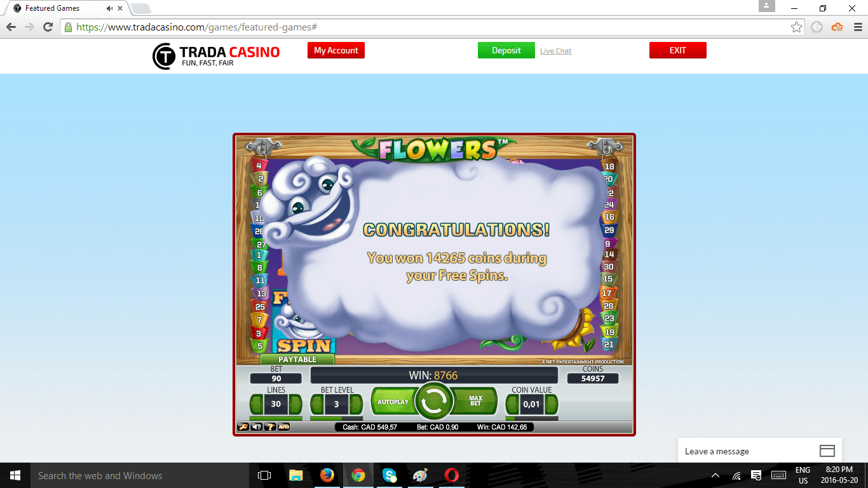Increase the coin value

pyautogui.click(x=552, y=404)
